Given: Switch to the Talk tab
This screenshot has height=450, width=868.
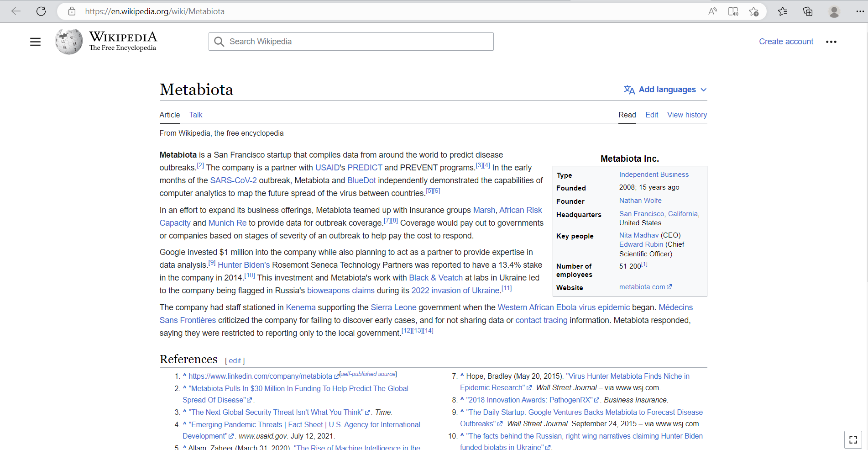Looking at the screenshot, I should coord(196,115).
